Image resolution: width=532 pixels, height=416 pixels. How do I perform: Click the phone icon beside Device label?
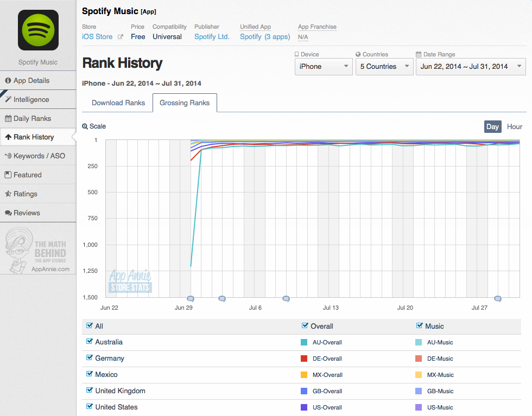coord(296,54)
